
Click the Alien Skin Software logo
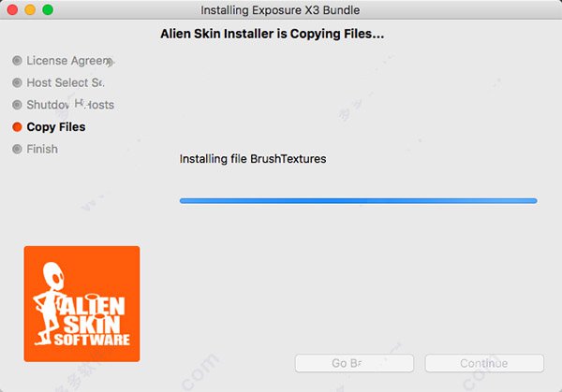click(81, 303)
